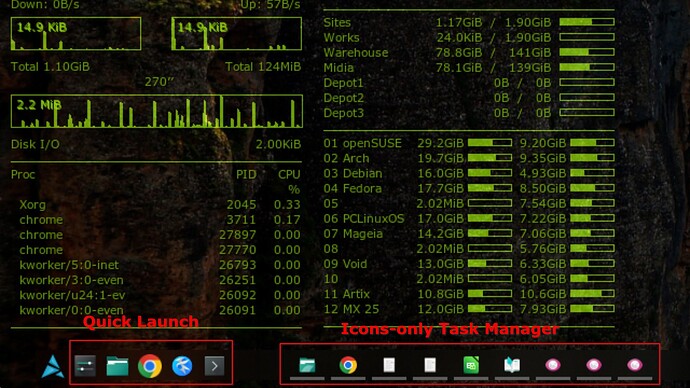Activate the second text document task icon
Screen dimensions: 690x388
[x=430, y=365]
